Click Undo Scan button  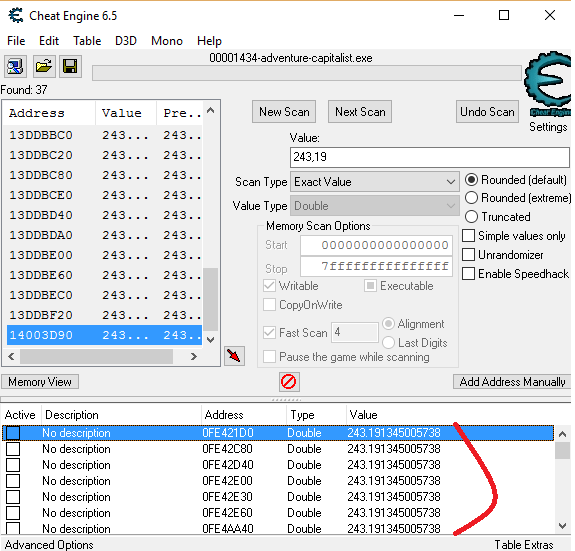[487, 111]
